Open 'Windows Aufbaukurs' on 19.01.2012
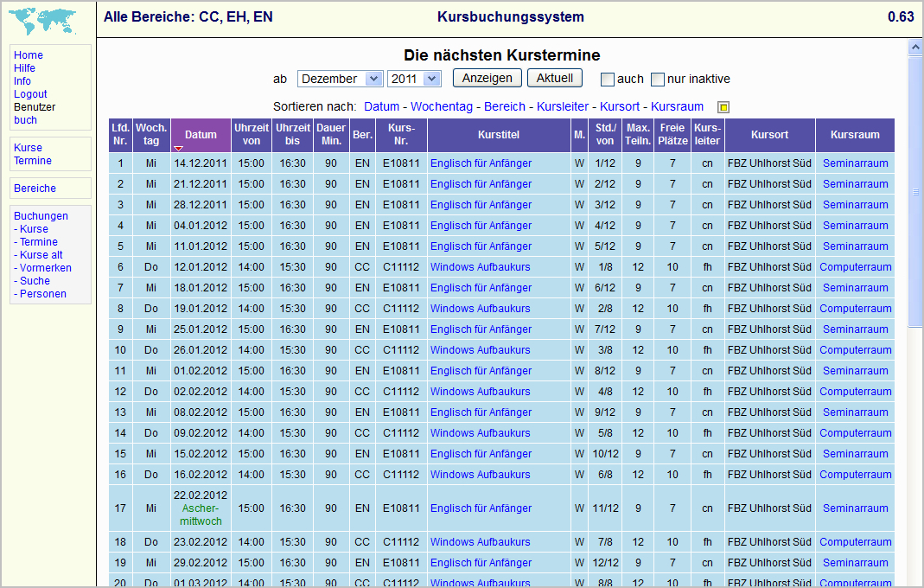The height and width of the screenshot is (588, 924). [481, 309]
